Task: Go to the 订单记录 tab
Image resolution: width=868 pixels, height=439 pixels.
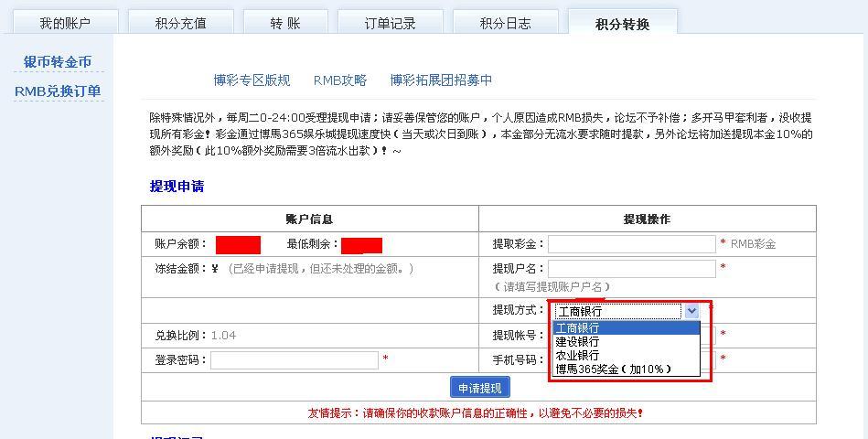Action: click(390, 23)
